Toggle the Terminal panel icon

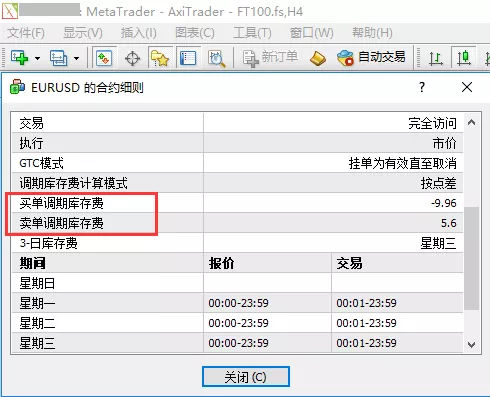click(188, 58)
